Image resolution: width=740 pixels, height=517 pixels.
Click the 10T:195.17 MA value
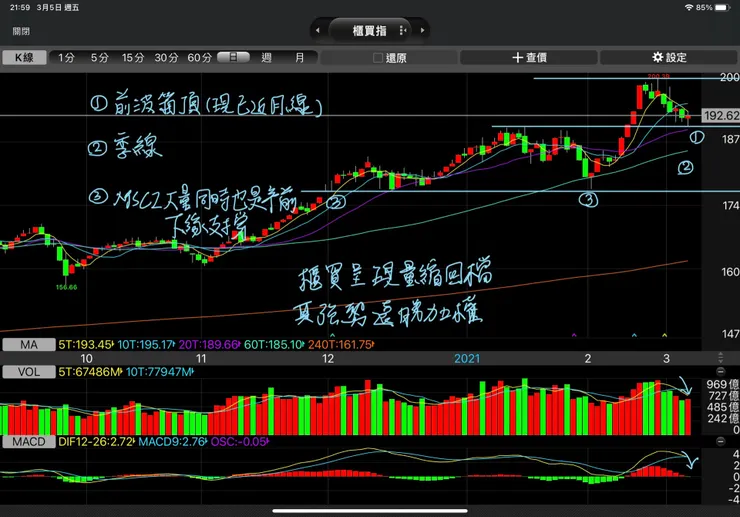click(x=146, y=345)
